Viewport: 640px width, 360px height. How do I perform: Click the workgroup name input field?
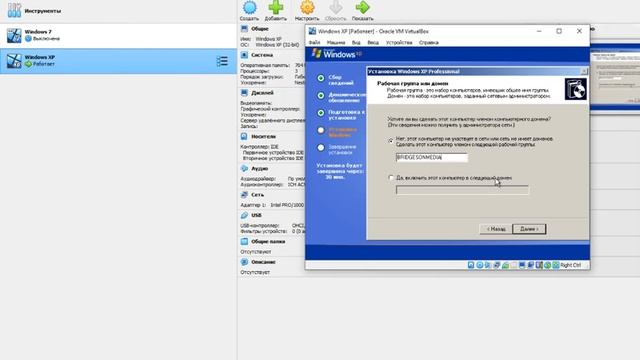pos(432,158)
